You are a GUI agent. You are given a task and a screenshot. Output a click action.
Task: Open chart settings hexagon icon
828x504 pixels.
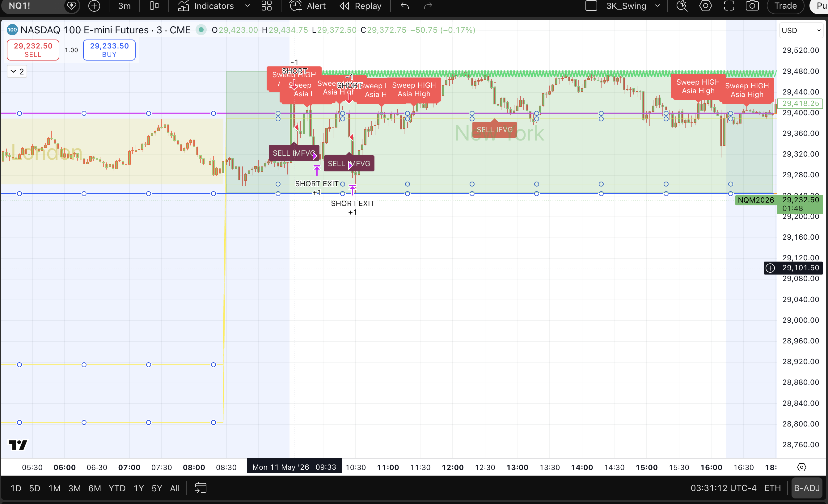tap(705, 6)
